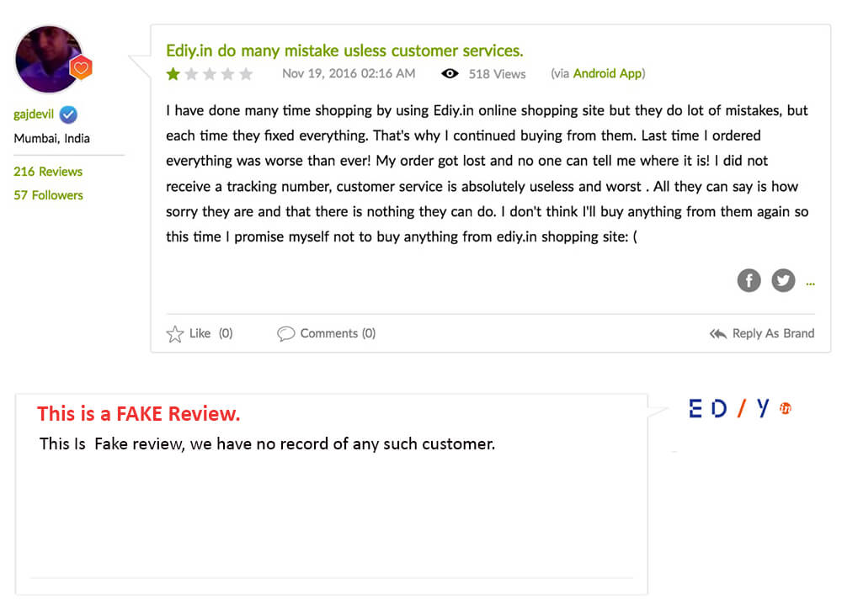Viewport: 842px width, 616px height.
Task: Open the comments speech bubble icon
Action: (x=285, y=334)
